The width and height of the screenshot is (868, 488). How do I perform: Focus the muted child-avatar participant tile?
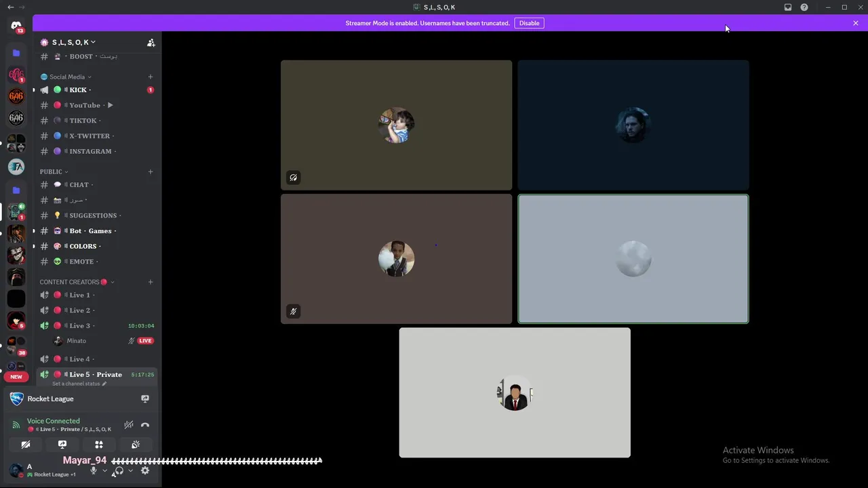pyautogui.click(x=396, y=259)
